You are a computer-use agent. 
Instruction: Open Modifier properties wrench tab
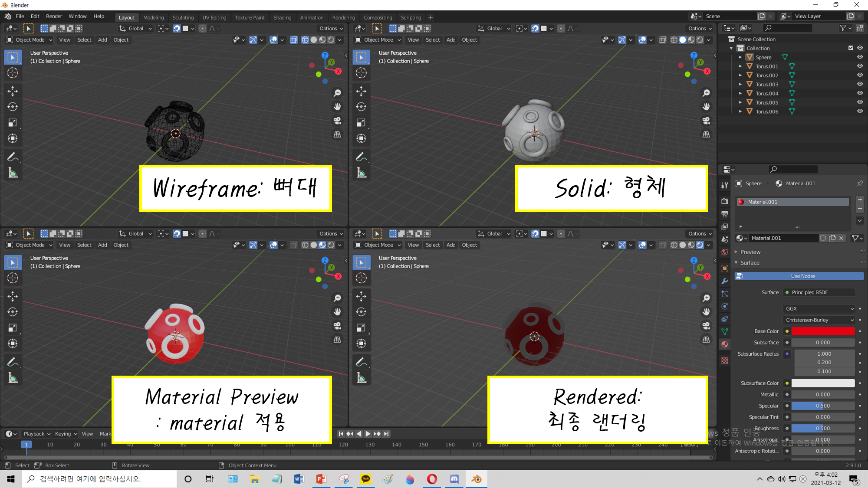(x=724, y=281)
